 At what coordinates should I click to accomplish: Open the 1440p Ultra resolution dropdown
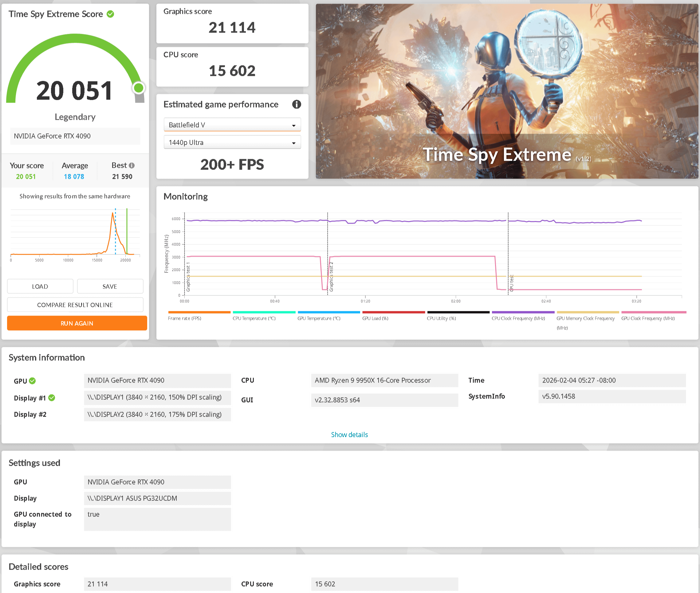pos(232,143)
